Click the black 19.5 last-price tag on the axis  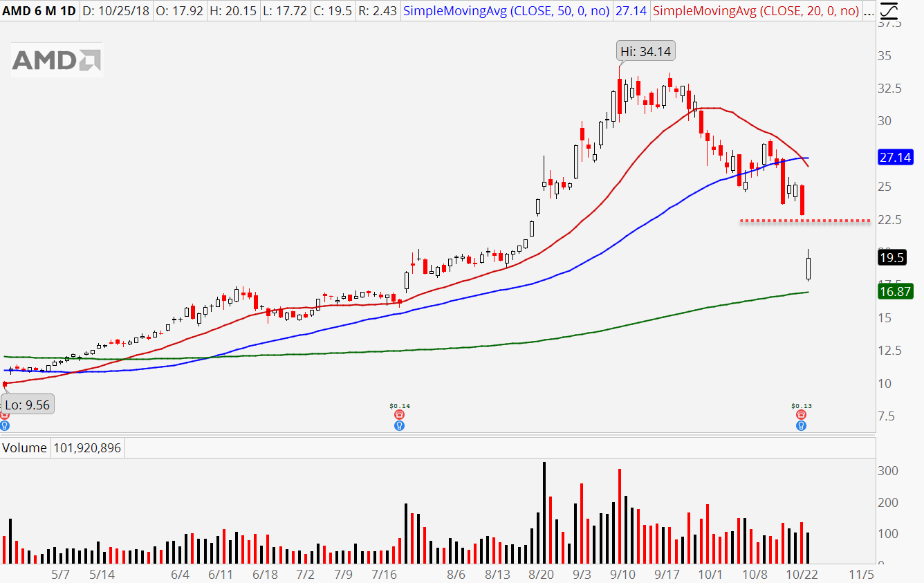coord(891,258)
